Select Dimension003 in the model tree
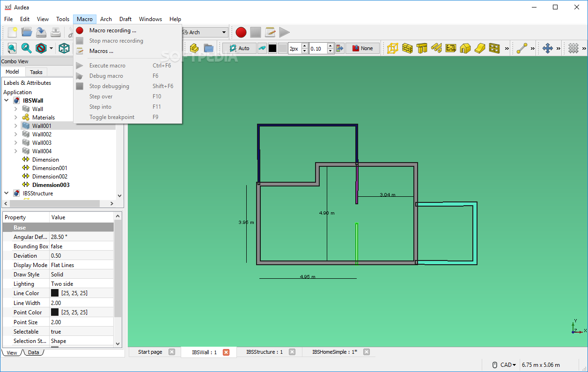Image resolution: width=588 pixels, height=372 pixels. point(51,185)
